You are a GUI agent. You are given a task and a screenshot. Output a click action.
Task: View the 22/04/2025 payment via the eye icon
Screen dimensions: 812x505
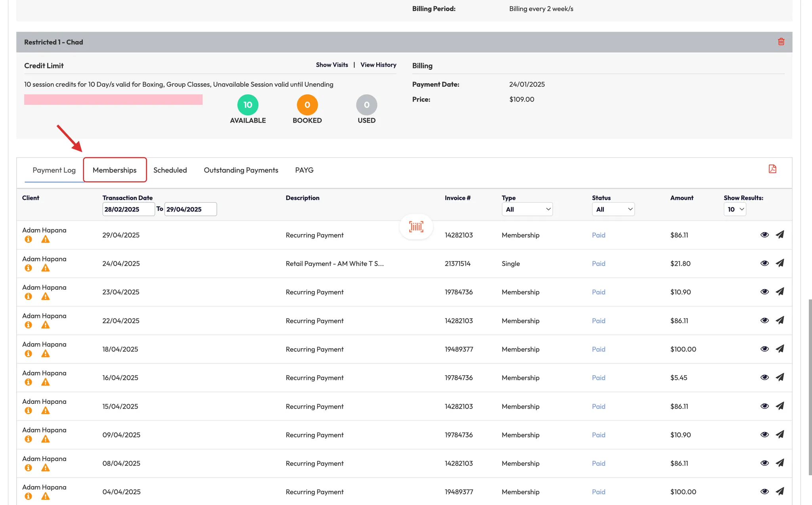tap(764, 320)
